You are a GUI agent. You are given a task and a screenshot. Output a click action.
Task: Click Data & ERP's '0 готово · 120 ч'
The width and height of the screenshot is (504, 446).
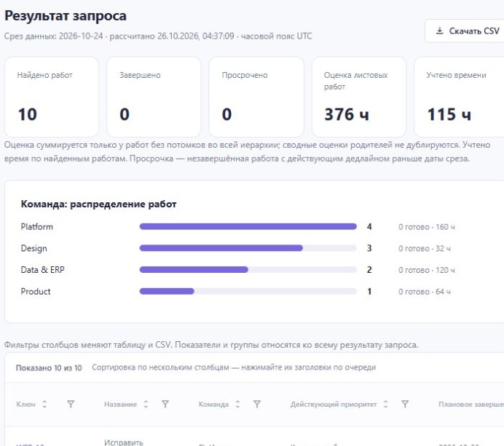pyautogui.click(x=427, y=270)
